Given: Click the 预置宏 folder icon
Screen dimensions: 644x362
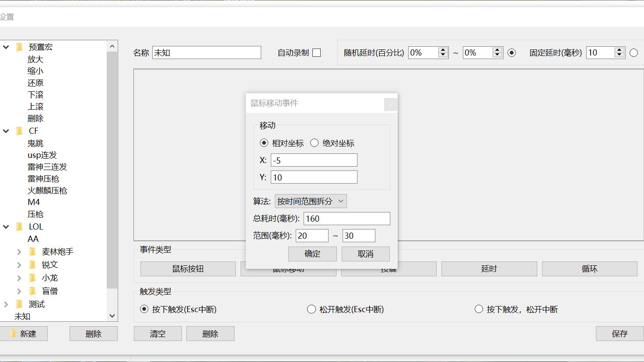Looking at the screenshot, I should click(x=19, y=47).
